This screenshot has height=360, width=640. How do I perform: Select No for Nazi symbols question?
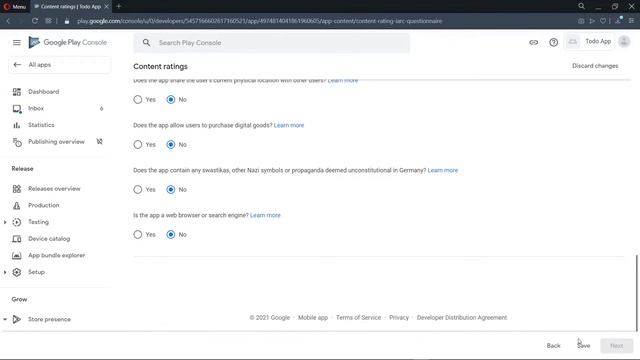click(171, 189)
